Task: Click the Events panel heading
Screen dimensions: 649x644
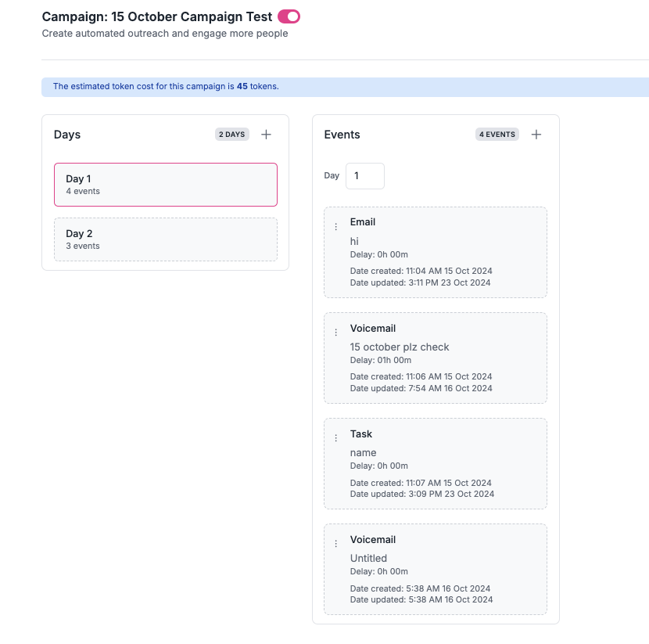Action: point(342,135)
